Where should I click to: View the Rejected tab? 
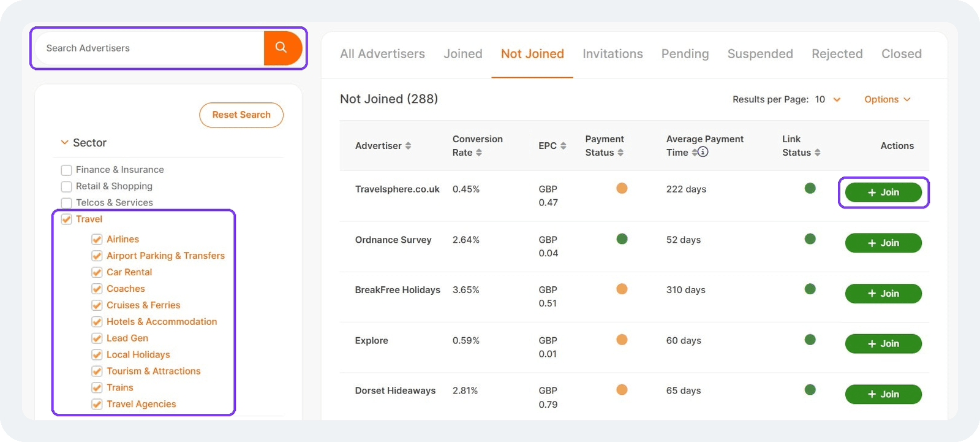837,54
